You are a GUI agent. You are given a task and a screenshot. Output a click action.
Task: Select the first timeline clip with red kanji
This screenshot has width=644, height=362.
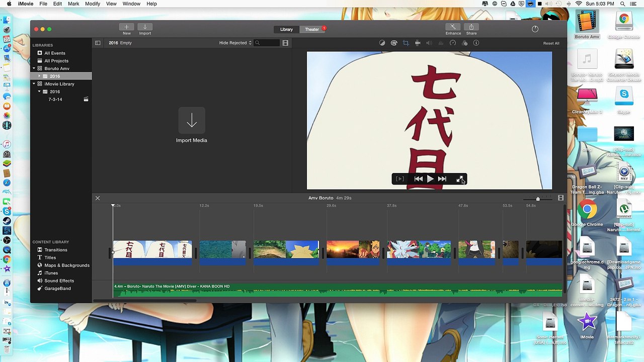click(152, 253)
